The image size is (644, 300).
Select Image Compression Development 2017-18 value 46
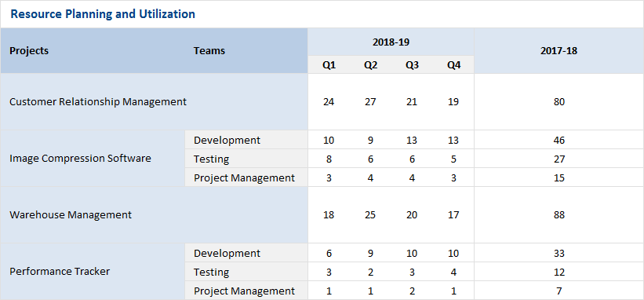(559, 140)
